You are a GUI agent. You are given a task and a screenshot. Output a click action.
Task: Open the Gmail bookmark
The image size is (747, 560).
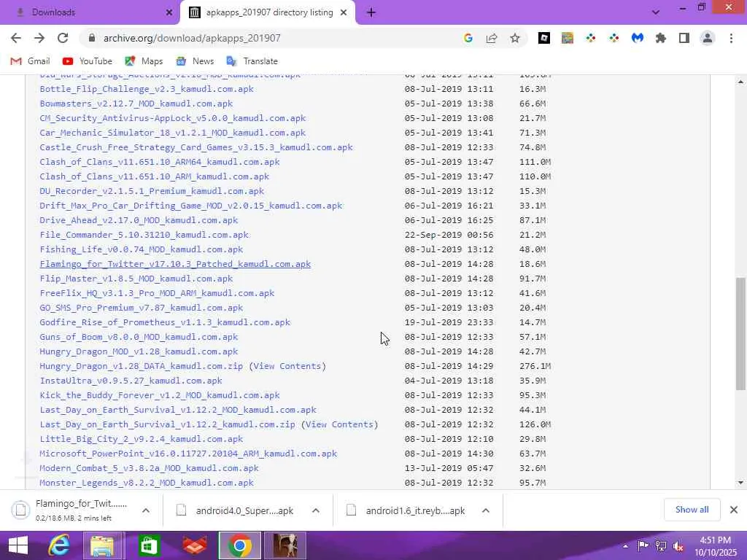(31, 61)
